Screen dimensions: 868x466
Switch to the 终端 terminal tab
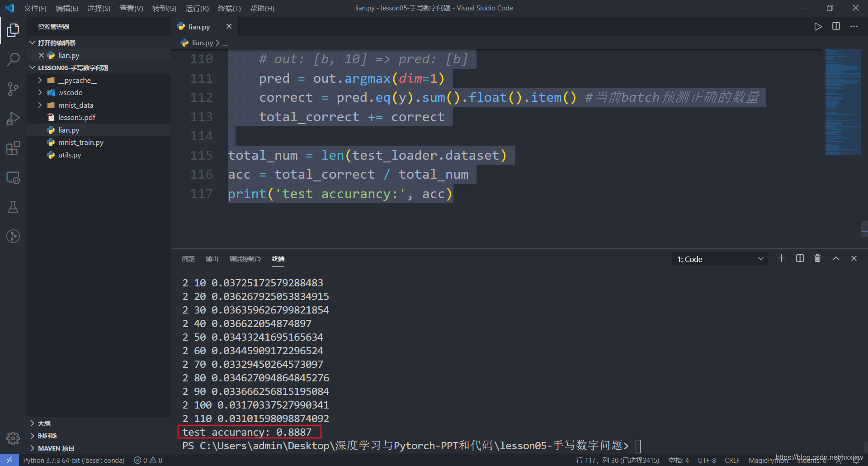coord(278,259)
